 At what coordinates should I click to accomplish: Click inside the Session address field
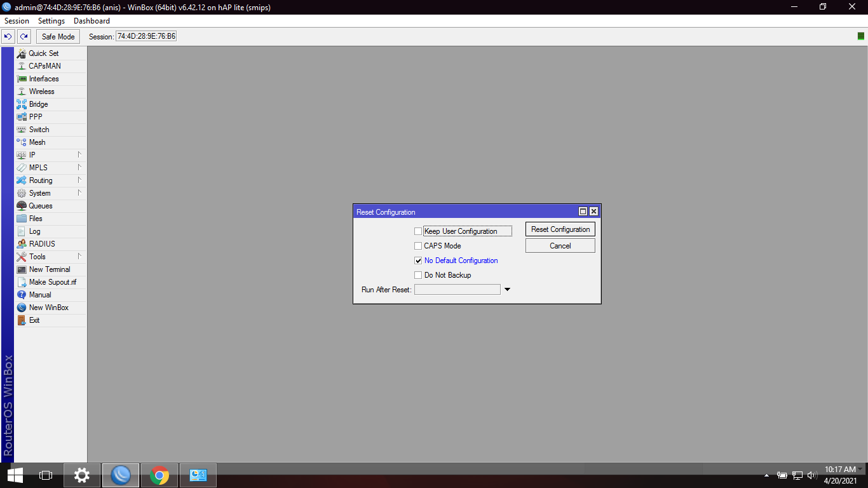(145, 36)
